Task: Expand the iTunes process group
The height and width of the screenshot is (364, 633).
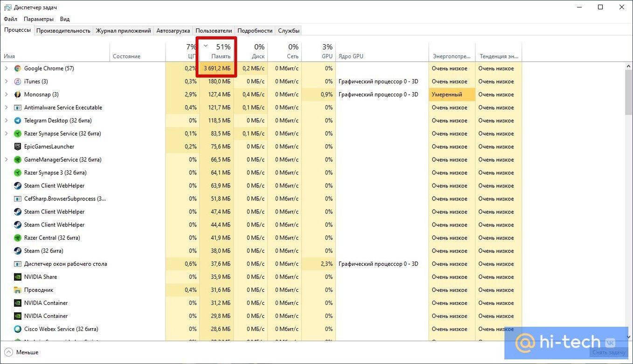Action: point(6,82)
